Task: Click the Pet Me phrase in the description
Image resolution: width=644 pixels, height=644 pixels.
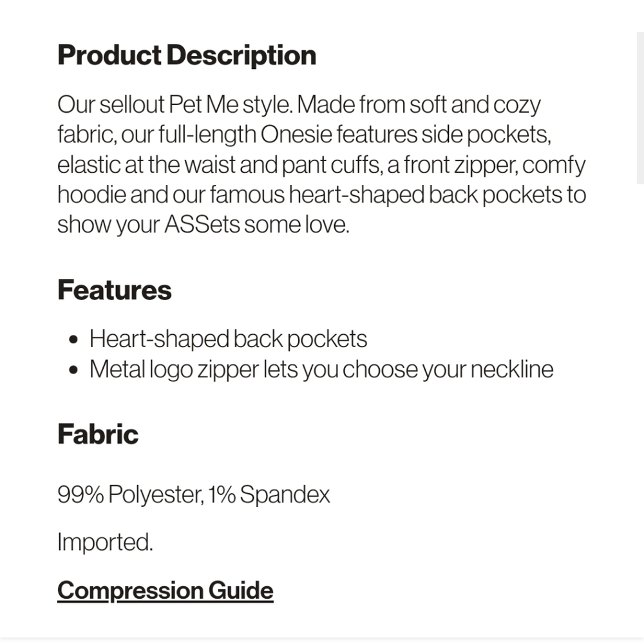Action: coord(204,104)
